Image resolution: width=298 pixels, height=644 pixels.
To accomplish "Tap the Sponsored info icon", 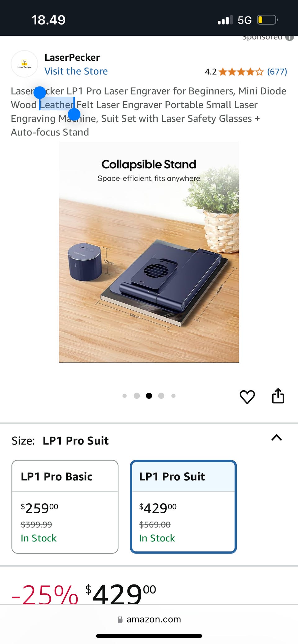I will [x=290, y=37].
